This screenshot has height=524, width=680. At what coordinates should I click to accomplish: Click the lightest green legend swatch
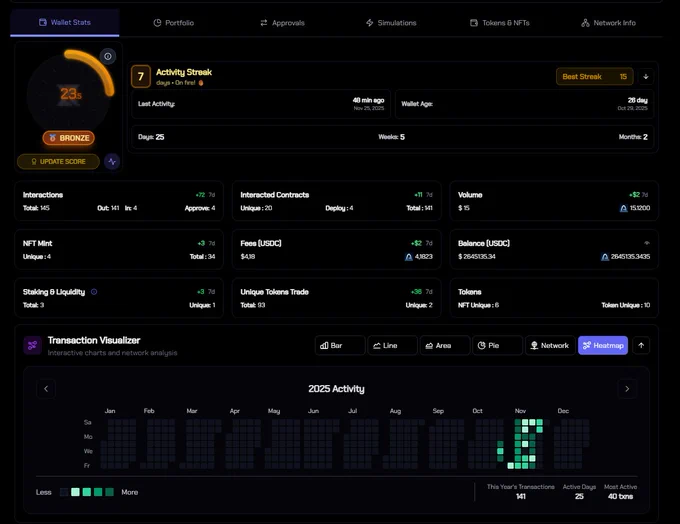(x=75, y=492)
